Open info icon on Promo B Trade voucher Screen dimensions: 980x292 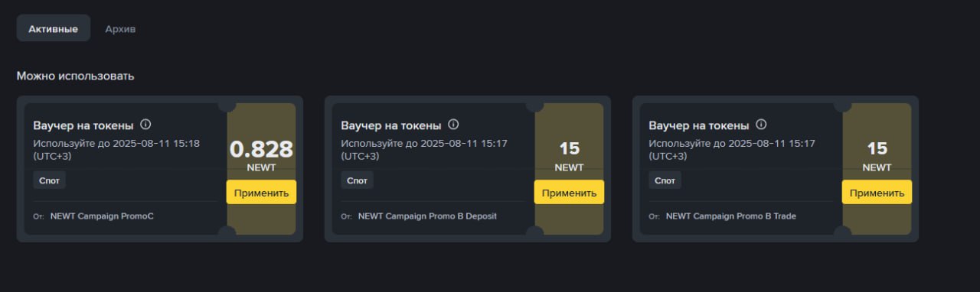(761, 125)
